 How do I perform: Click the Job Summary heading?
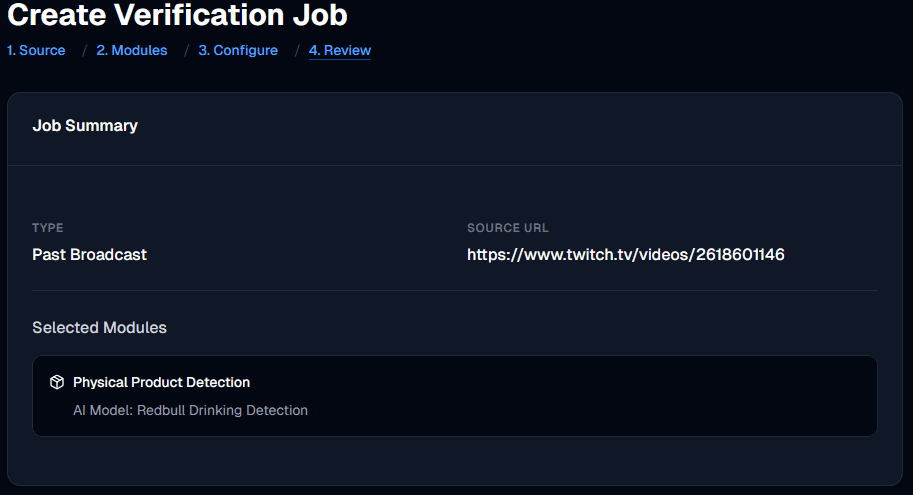[85, 126]
